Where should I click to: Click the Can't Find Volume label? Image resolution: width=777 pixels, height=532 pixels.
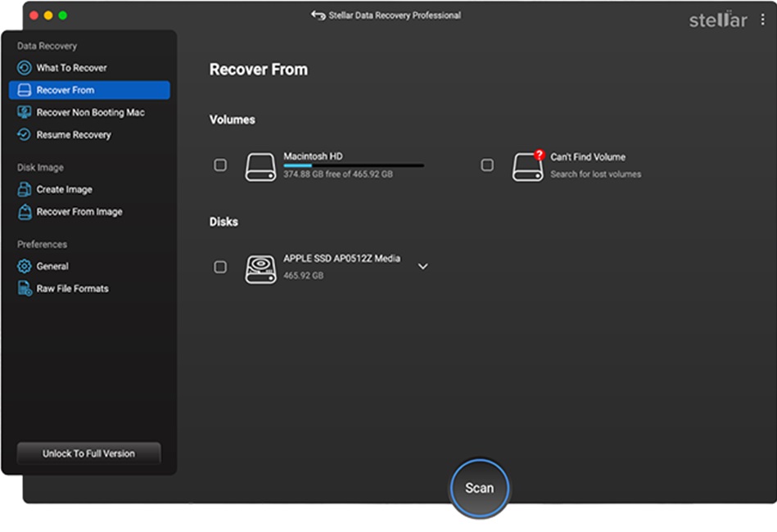click(x=588, y=157)
